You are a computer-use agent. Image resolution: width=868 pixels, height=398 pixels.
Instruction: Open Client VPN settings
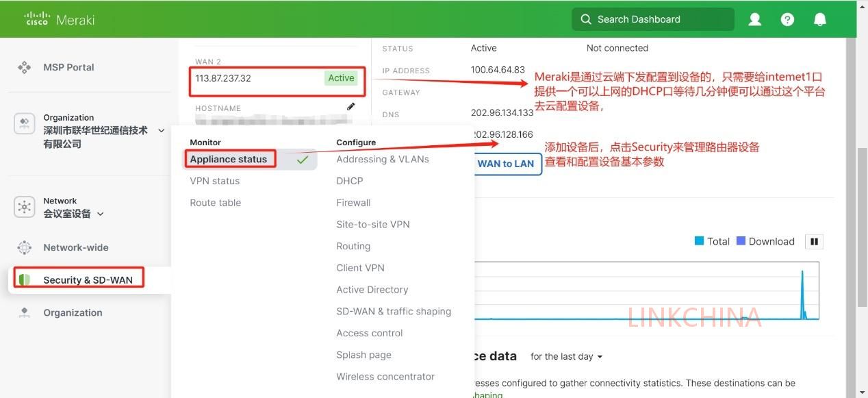point(360,268)
